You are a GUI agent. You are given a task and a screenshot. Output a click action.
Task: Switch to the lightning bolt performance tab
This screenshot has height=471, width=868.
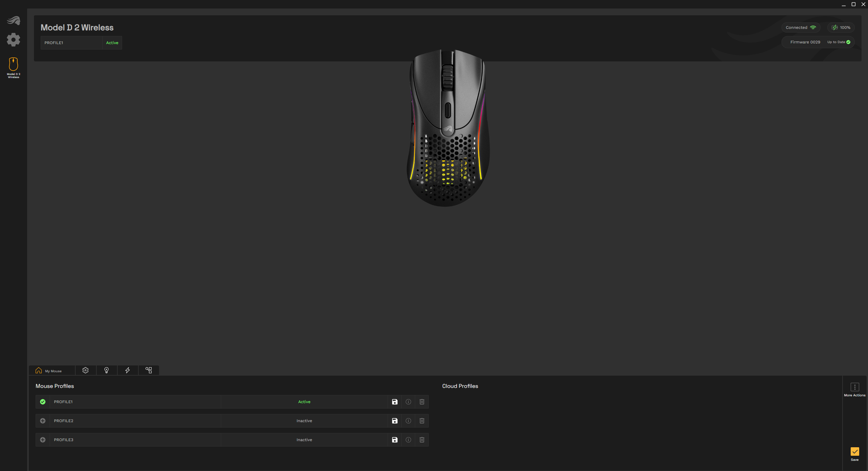[128, 370]
